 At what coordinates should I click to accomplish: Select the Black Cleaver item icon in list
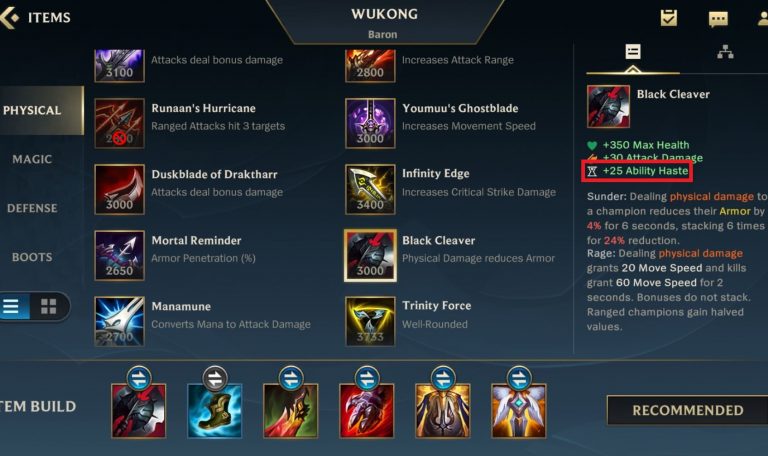[x=370, y=255]
